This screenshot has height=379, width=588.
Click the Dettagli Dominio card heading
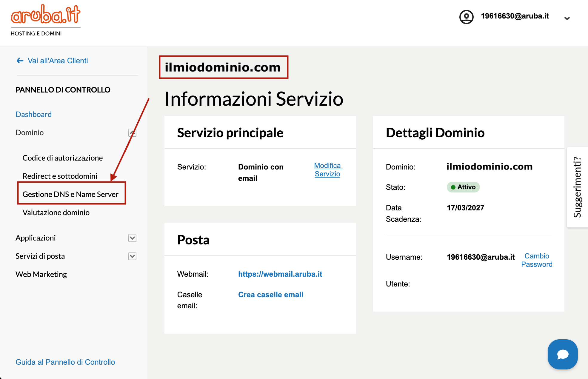coord(435,133)
